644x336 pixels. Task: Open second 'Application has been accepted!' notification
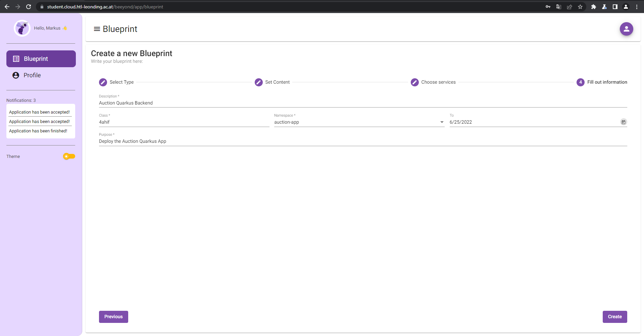40,122
